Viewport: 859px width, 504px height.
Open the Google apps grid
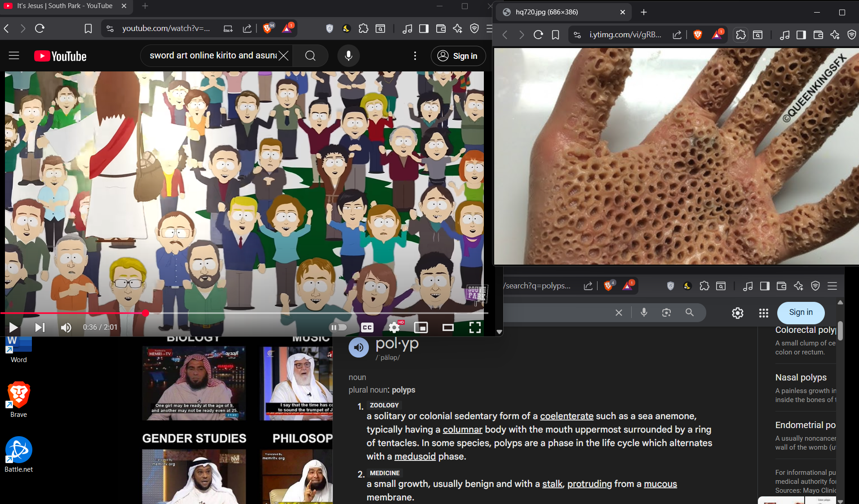point(763,313)
